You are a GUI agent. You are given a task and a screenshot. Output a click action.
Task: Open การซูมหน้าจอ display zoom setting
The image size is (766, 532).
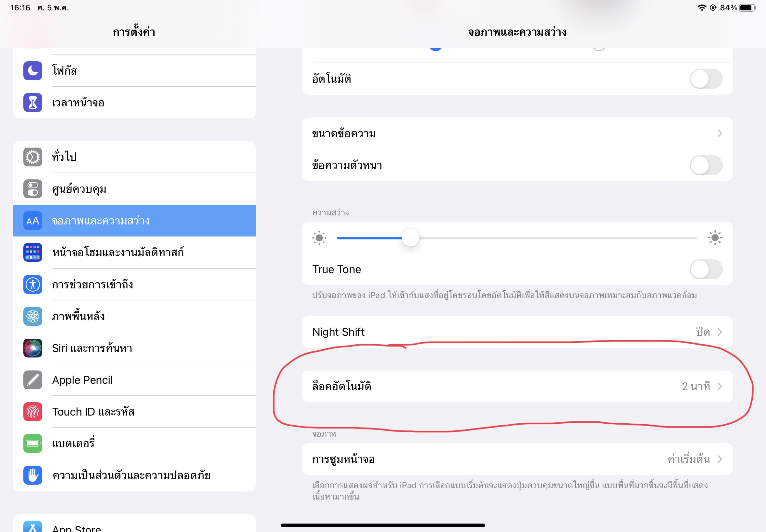517,459
